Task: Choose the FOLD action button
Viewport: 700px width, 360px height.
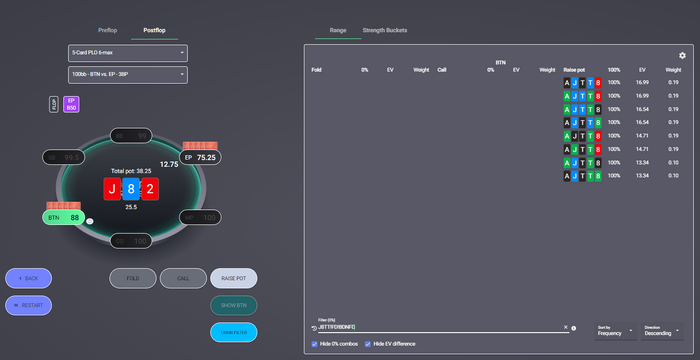Action: pos(133,278)
